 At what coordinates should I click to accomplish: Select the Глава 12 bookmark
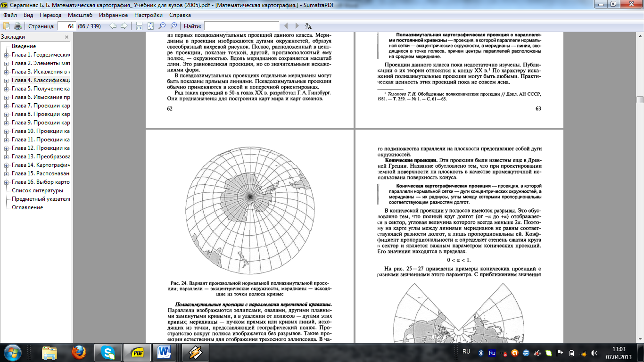pyautogui.click(x=41, y=148)
